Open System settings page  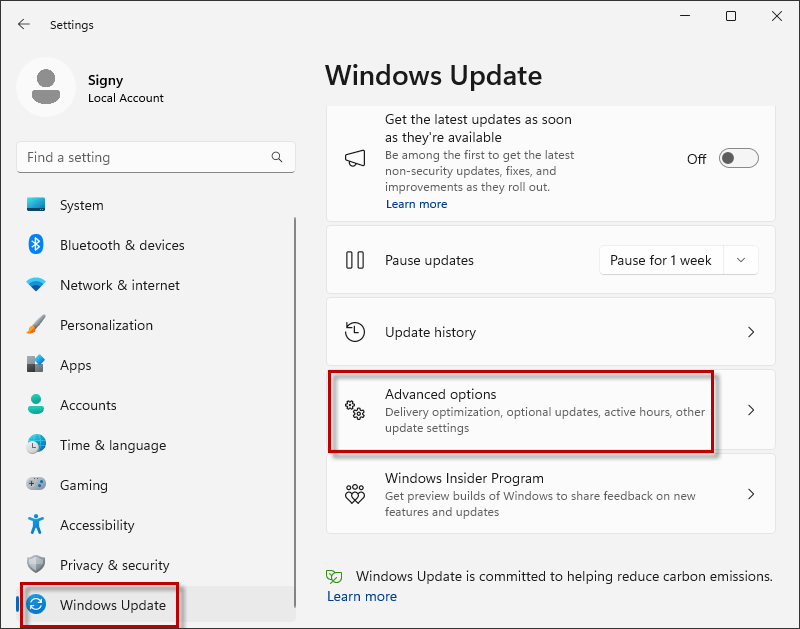pos(156,205)
